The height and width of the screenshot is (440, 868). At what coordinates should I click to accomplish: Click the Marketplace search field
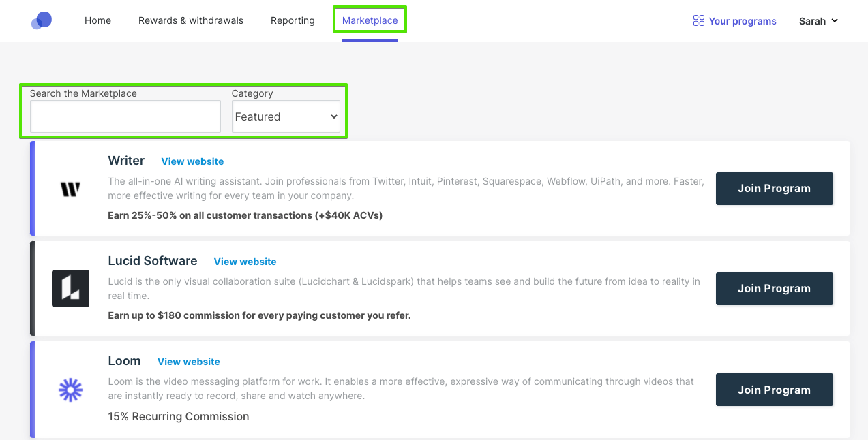(x=125, y=116)
